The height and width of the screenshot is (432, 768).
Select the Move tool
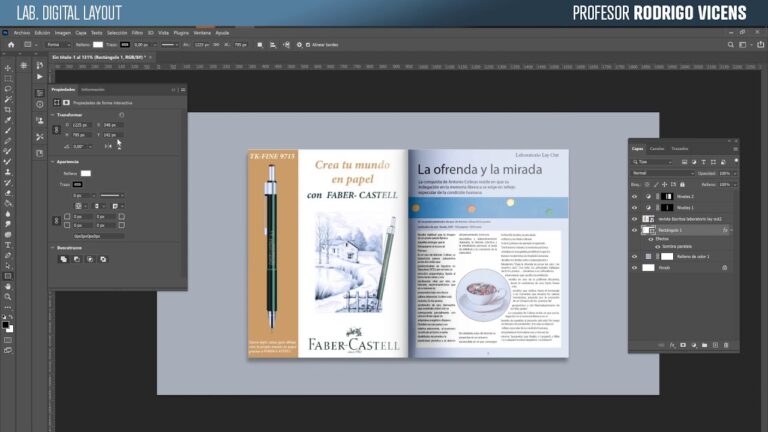point(8,68)
